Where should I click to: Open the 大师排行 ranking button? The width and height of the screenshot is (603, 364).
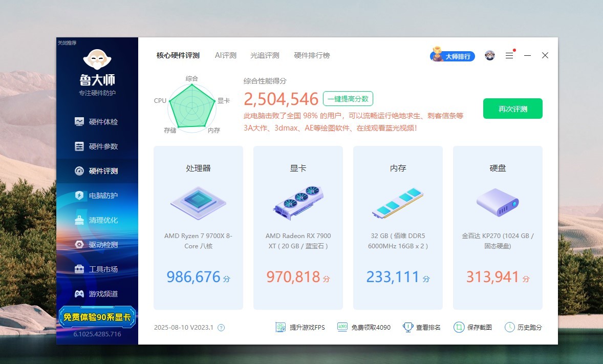pos(453,55)
